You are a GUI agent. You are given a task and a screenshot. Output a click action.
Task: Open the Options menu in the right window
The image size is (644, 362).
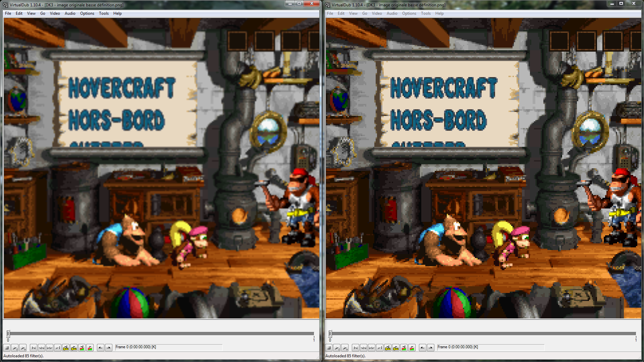(x=409, y=13)
